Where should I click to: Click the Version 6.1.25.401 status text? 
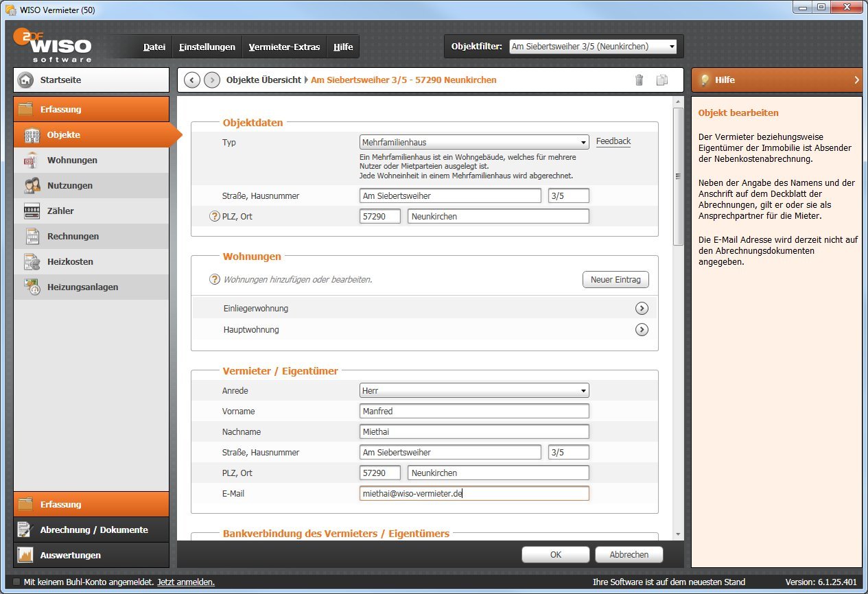(x=821, y=582)
